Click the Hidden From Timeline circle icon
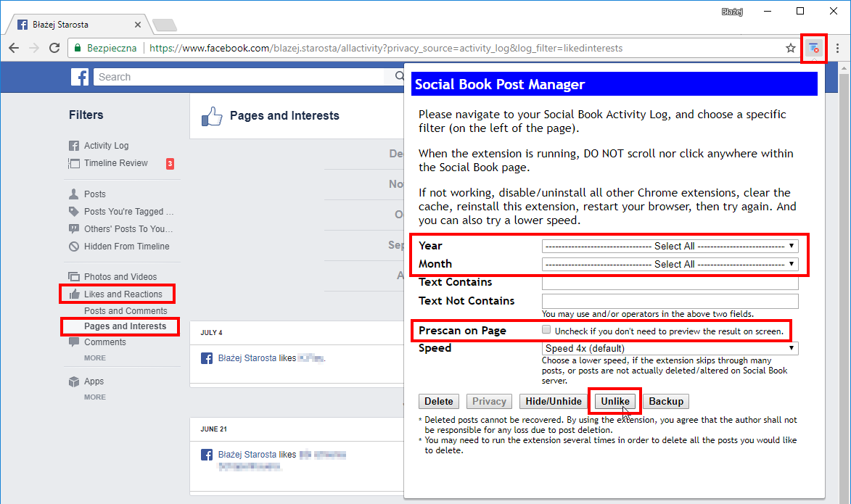Screen dimensions: 851x504 (74, 247)
